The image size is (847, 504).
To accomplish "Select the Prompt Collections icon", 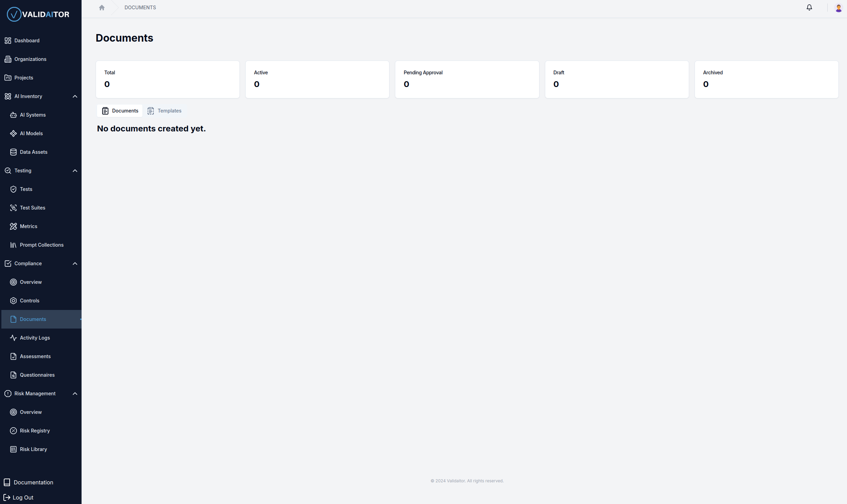I will (13, 245).
